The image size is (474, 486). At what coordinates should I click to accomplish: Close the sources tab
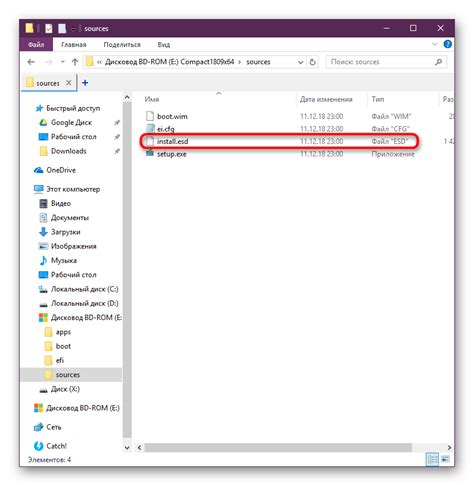69,83
